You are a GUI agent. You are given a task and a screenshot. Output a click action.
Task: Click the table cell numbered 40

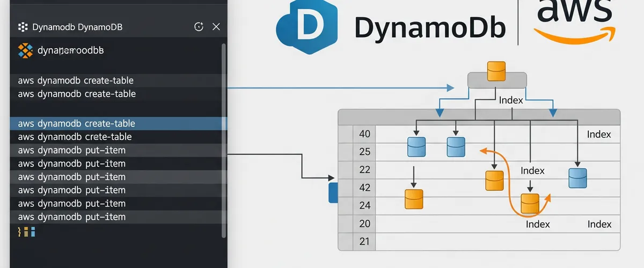(x=365, y=134)
